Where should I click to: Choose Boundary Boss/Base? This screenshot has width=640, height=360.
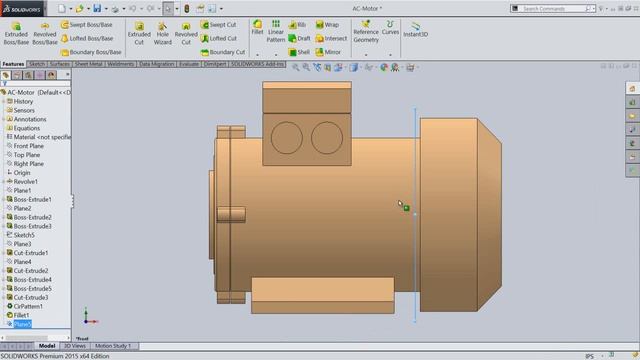[x=91, y=52]
